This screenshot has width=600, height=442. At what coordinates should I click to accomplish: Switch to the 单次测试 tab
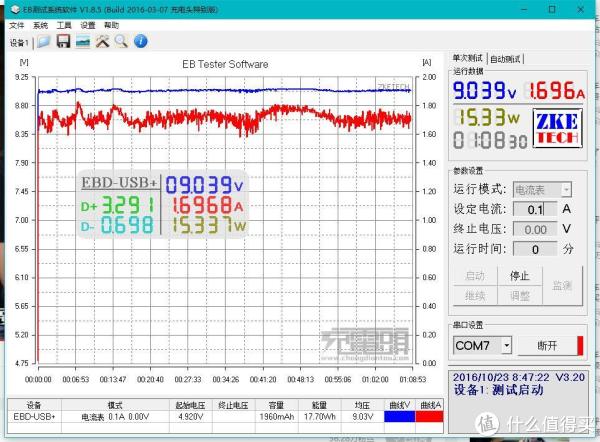click(x=468, y=58)
